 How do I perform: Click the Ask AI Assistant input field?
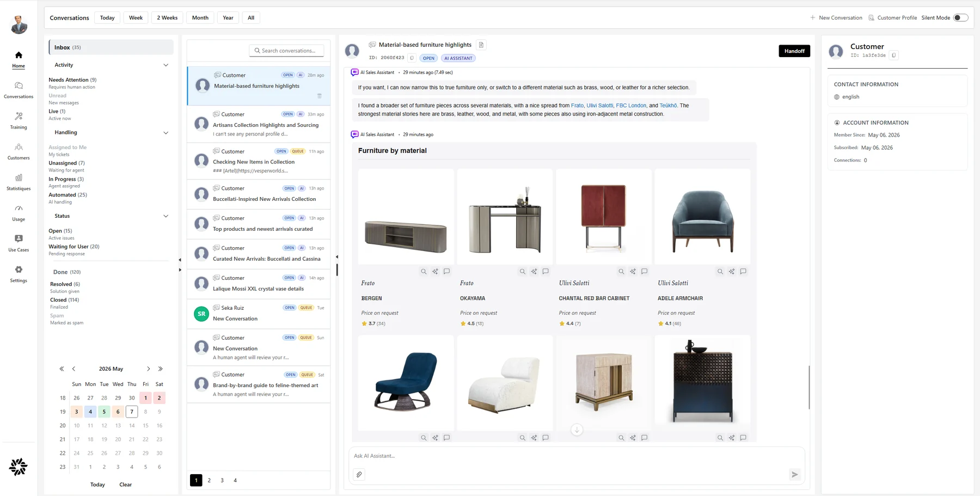(x=577, y=456)
